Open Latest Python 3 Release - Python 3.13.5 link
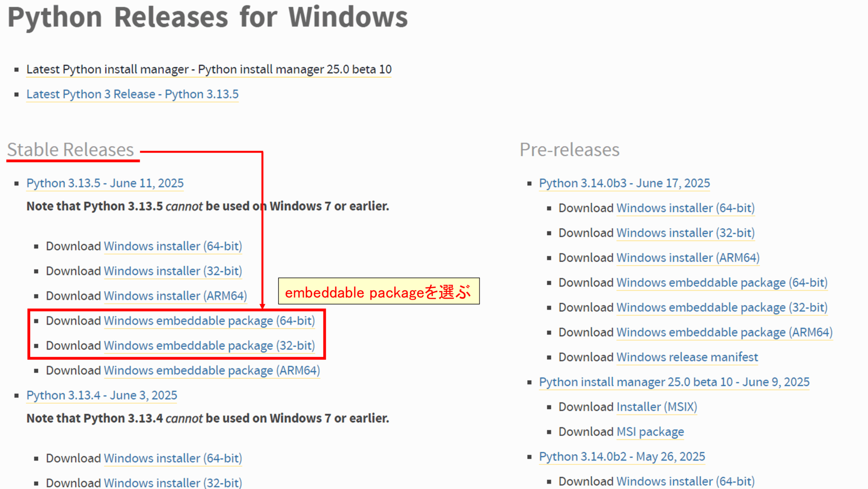Screen dimensions: 868x489 (132, 94)
